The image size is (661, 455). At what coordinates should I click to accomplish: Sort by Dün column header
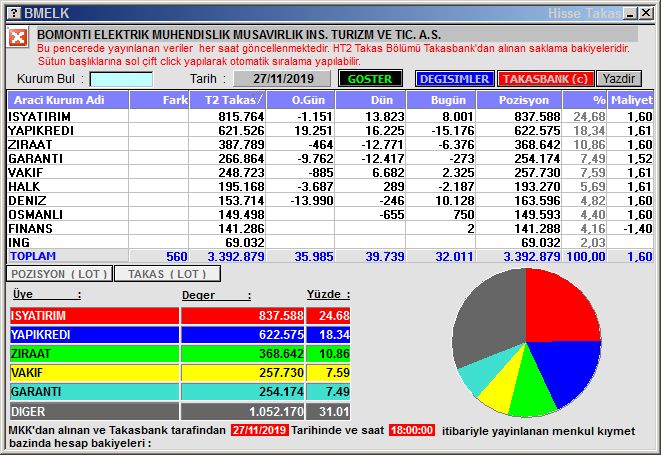(x=371, y=100)
